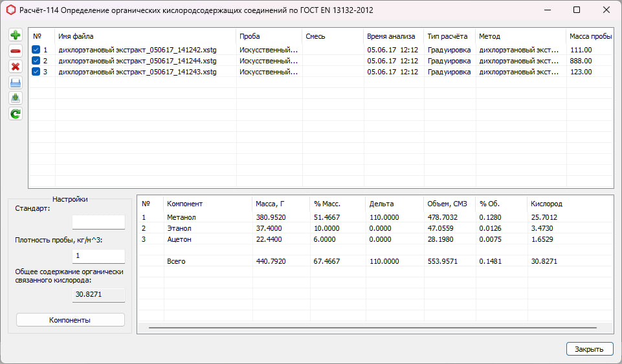Click the green arrow export icon

16,98
